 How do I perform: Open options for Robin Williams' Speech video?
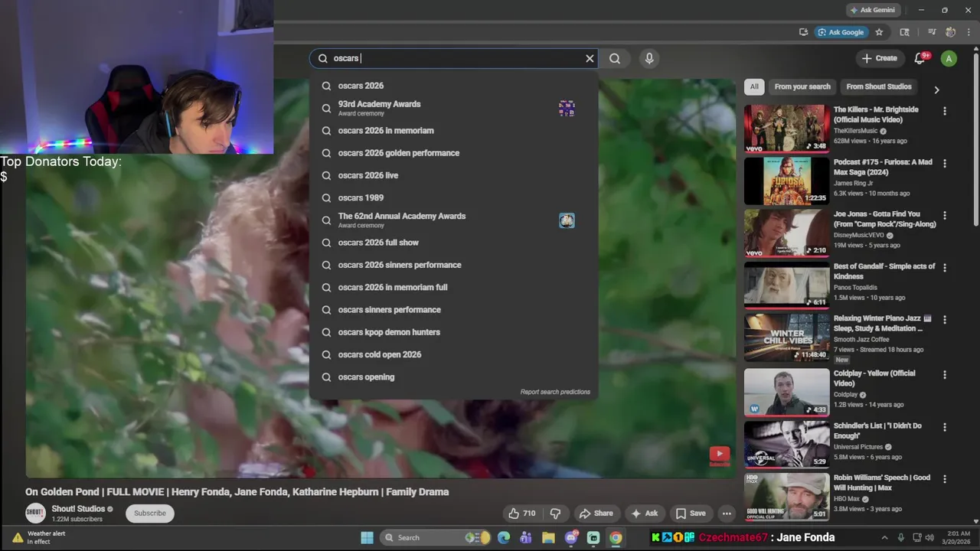tap(945, 478)
